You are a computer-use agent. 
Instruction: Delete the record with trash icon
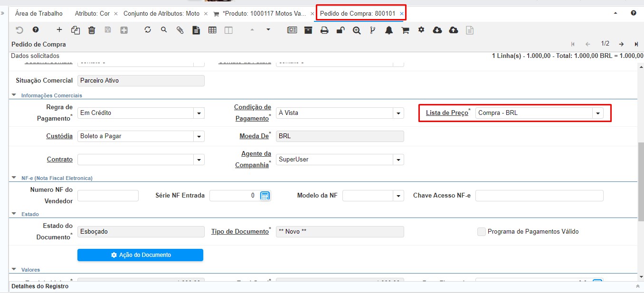pyautogui.click(x=92, y=30)
